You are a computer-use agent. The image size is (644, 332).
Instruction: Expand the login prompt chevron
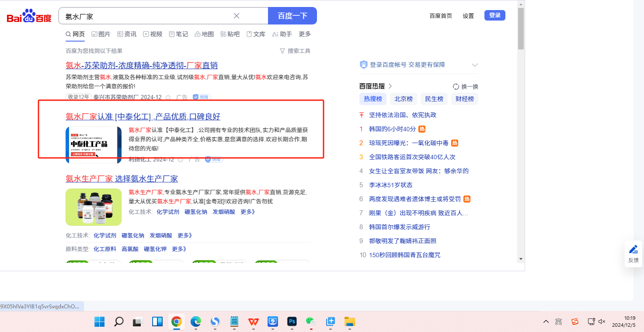pos(475,65)
